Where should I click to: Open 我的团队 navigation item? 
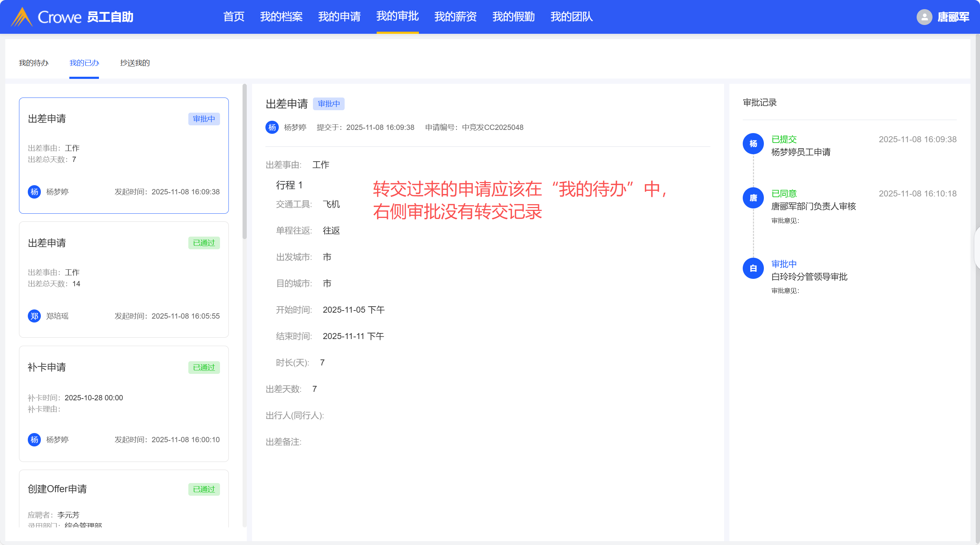571,17
